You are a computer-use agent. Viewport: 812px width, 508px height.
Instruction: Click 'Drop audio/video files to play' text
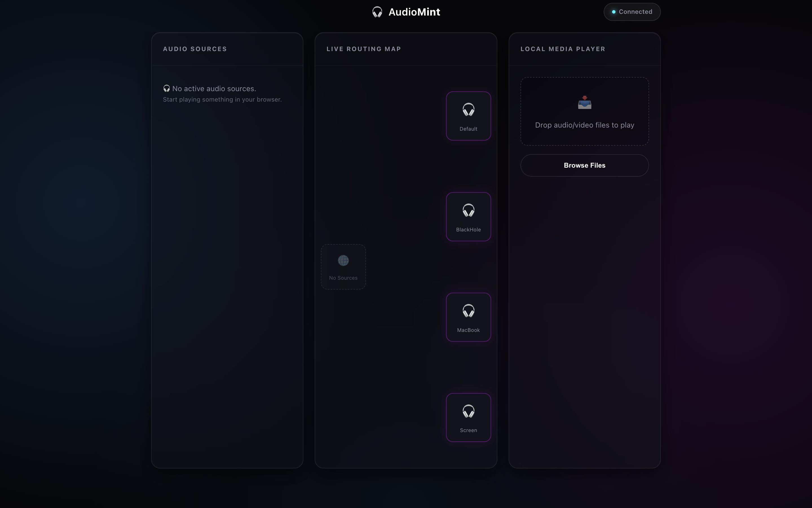584,125
